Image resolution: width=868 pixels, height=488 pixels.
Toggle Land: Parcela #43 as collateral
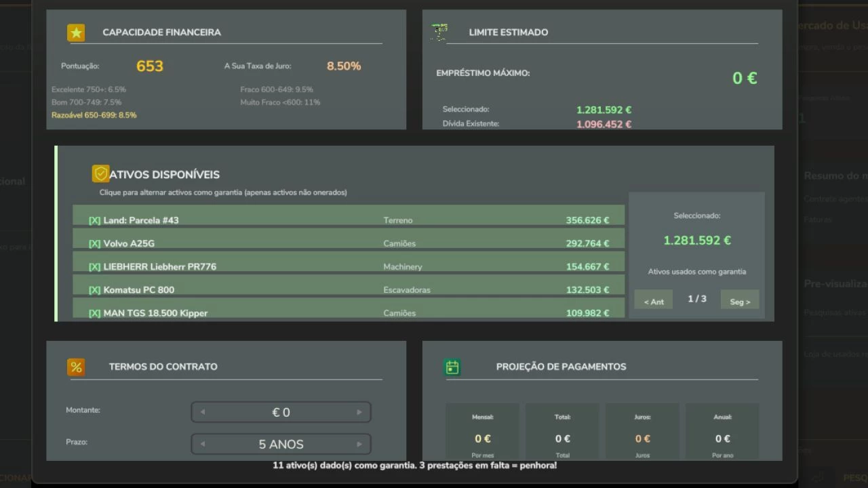(349, 216)
